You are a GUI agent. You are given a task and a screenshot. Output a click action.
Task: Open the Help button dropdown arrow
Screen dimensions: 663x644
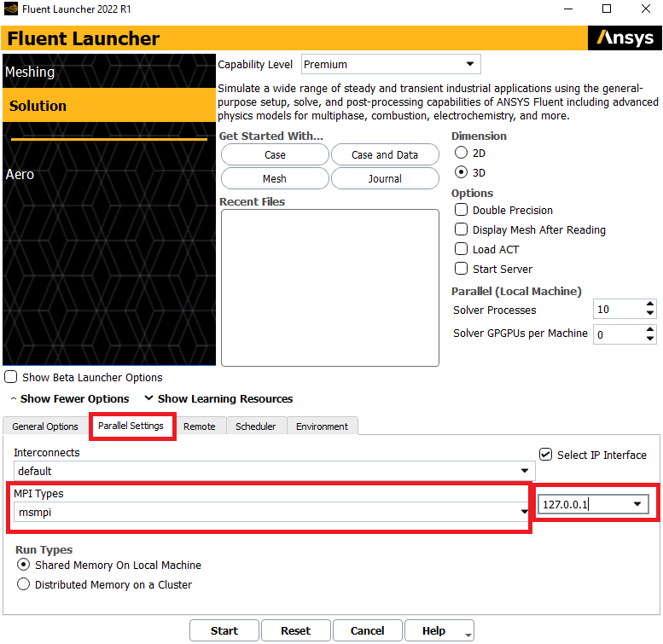pos(468,635)
